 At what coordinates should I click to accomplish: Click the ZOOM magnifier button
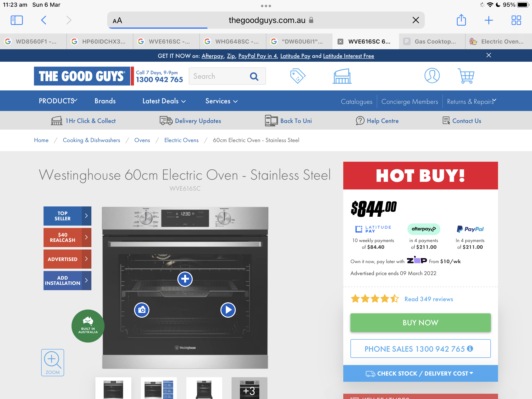(x=52, y=362)
